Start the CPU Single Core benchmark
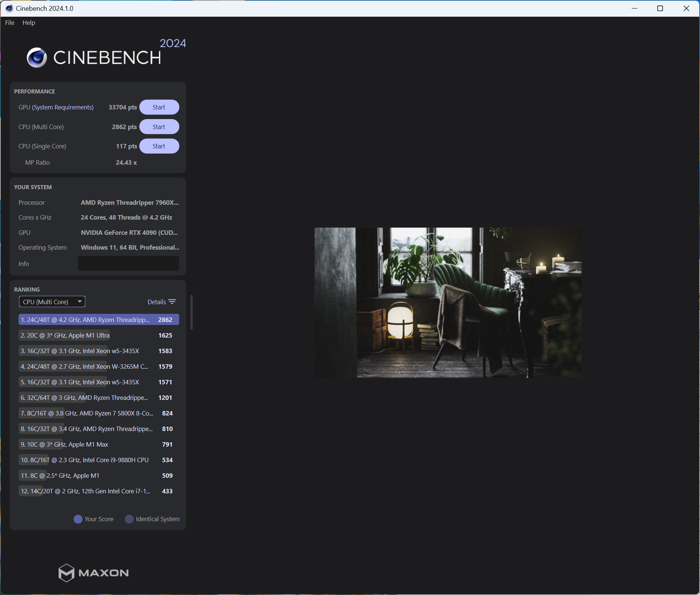 tap(159, 146)
